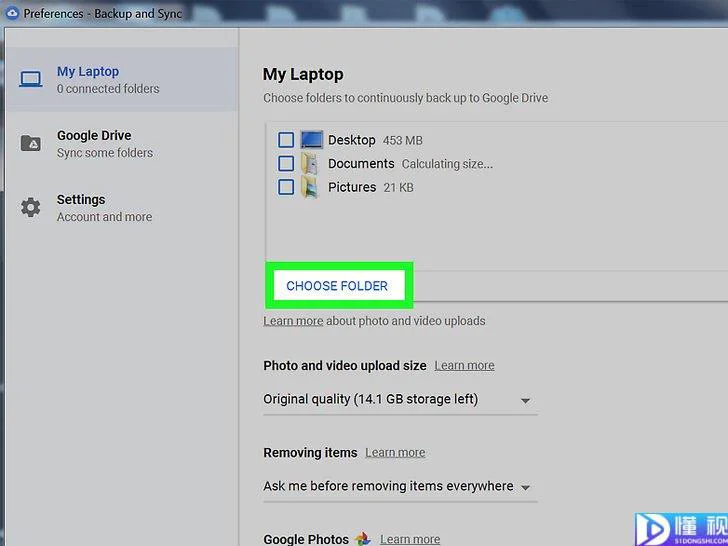The width and height of the screenshot is (728, 546).
Task: Click the laptop icon beside My Laptop
Action: (x=31, y=79)
